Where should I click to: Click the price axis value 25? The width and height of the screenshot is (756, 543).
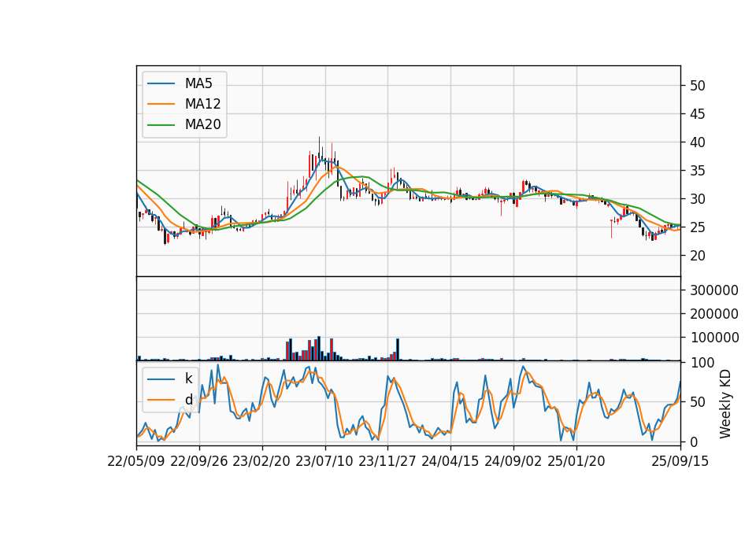(x=697, y=227)
